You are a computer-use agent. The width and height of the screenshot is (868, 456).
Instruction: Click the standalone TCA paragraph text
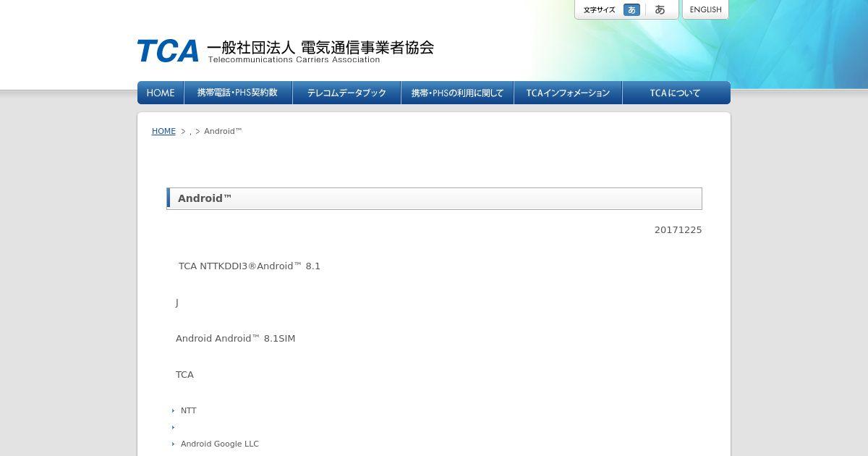(x=184, y=374)
